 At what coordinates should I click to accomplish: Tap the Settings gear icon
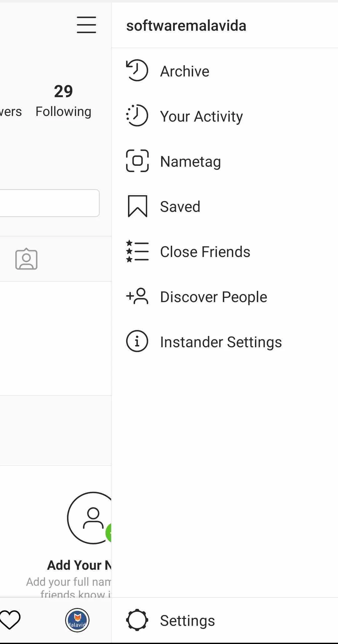[137, 620]
